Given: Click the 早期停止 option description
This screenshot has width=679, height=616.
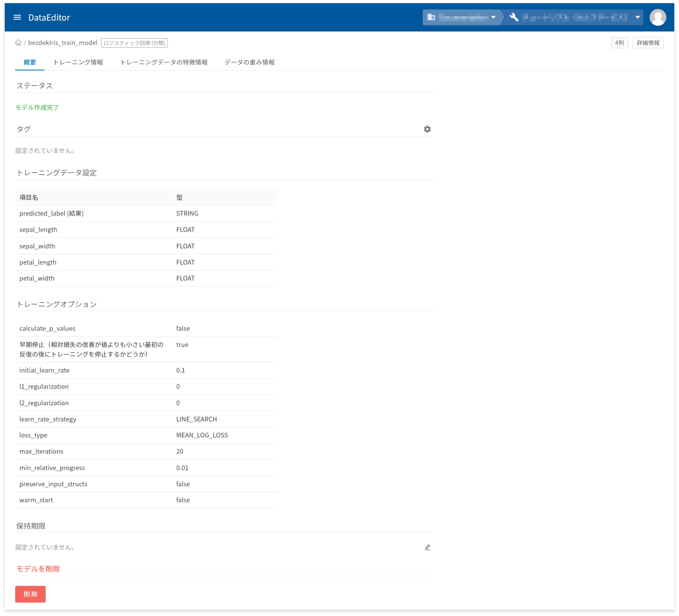Looking at the screenshot, I should pos(92,349).
